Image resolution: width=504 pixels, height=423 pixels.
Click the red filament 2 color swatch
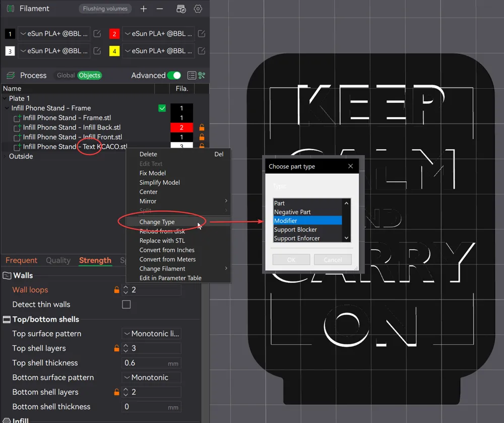tap(114, 34)
